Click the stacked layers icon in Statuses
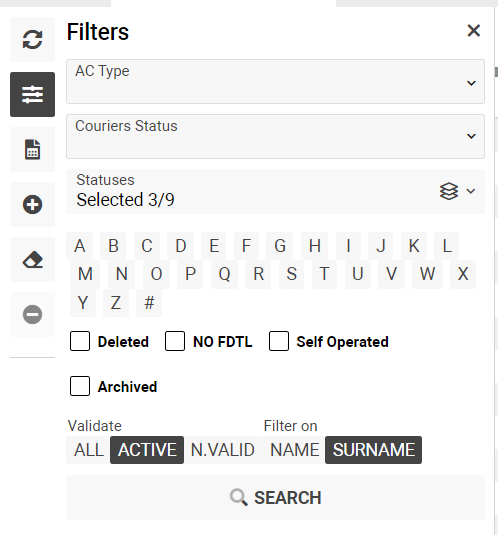 [449, 191]
